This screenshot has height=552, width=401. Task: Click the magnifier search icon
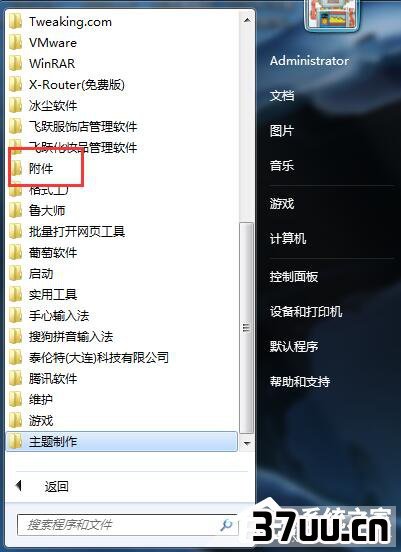point(226,525)
